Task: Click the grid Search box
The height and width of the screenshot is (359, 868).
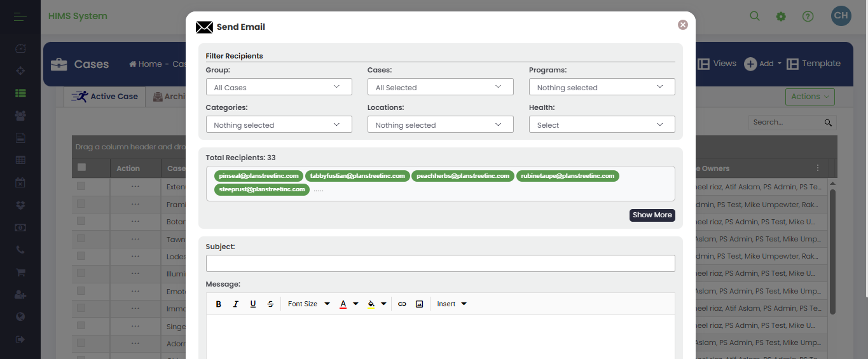Action: (792, 122)
